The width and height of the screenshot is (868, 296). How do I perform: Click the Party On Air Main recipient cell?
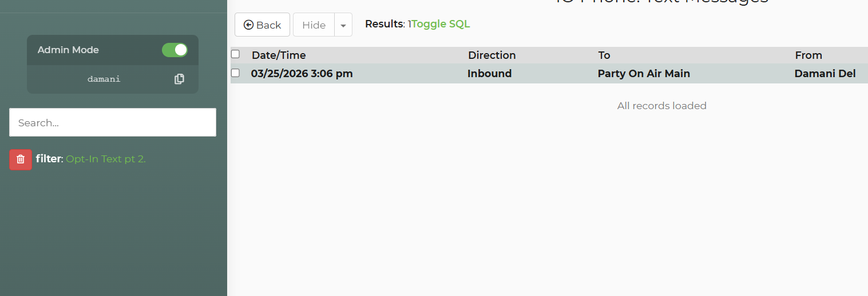tap(644, 74)
